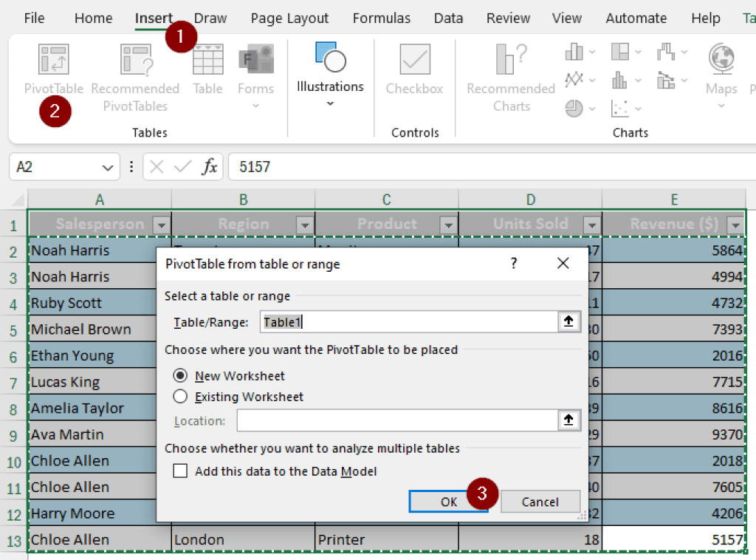Click the OK button in the dialog

pyautogui.click(x=448, y=501)
